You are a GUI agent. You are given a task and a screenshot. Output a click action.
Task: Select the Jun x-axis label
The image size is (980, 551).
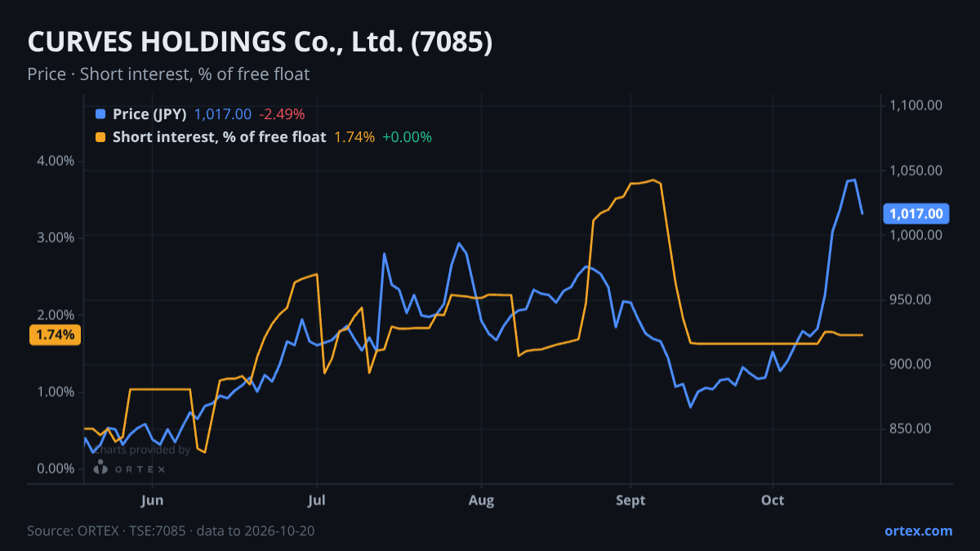coord(152,500)
